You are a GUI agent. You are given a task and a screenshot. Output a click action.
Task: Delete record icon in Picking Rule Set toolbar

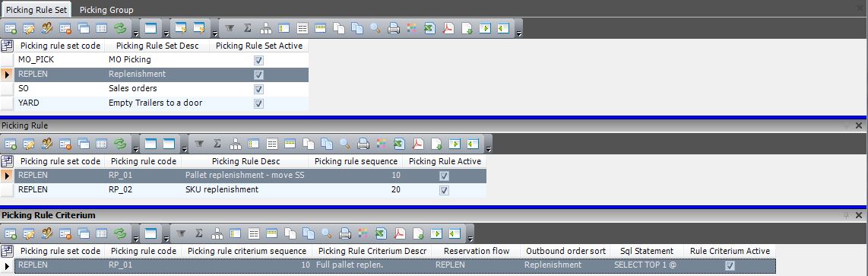[x=65, y=27]
